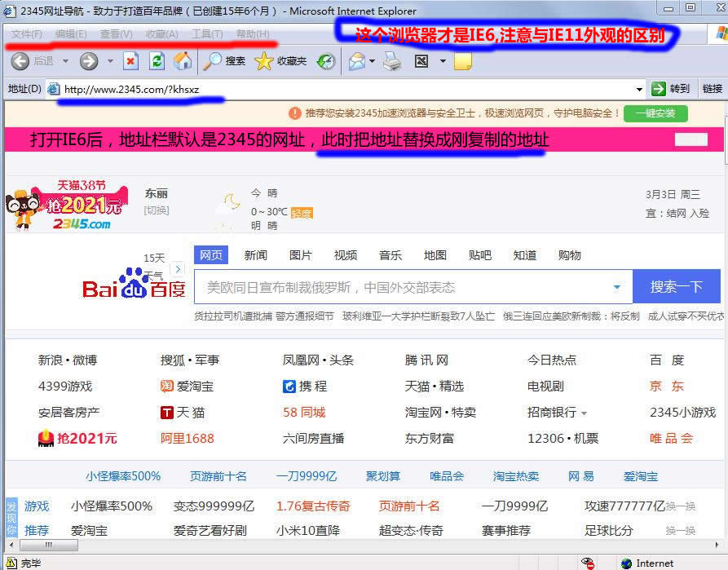Click 1.76复古传奇 game link
Viewport: 728px width, 570px height.
(313, 506)
